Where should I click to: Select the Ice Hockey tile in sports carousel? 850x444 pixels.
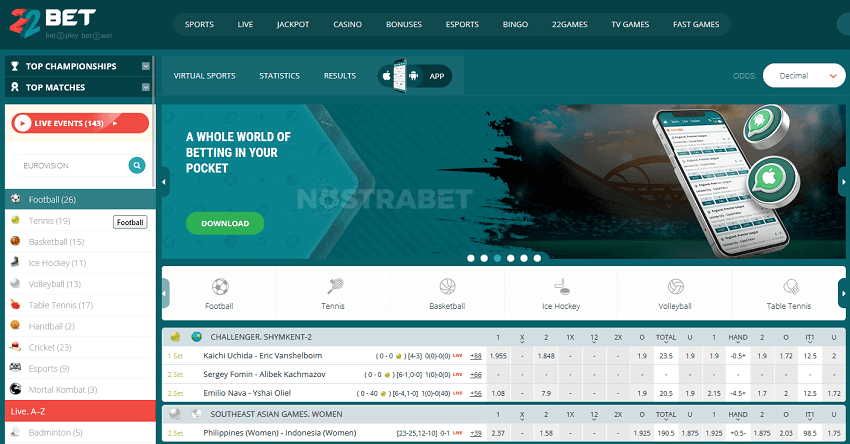[x=561, y=293]
